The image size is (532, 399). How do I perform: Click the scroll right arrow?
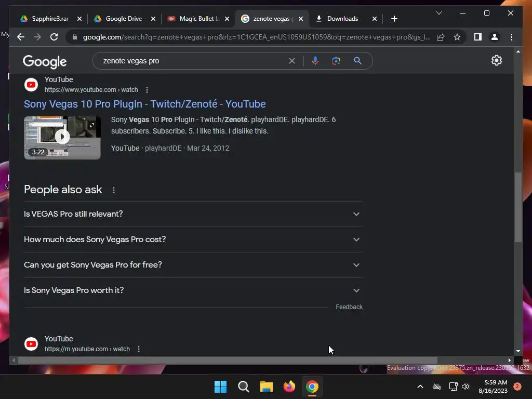[x=509, y=361]
